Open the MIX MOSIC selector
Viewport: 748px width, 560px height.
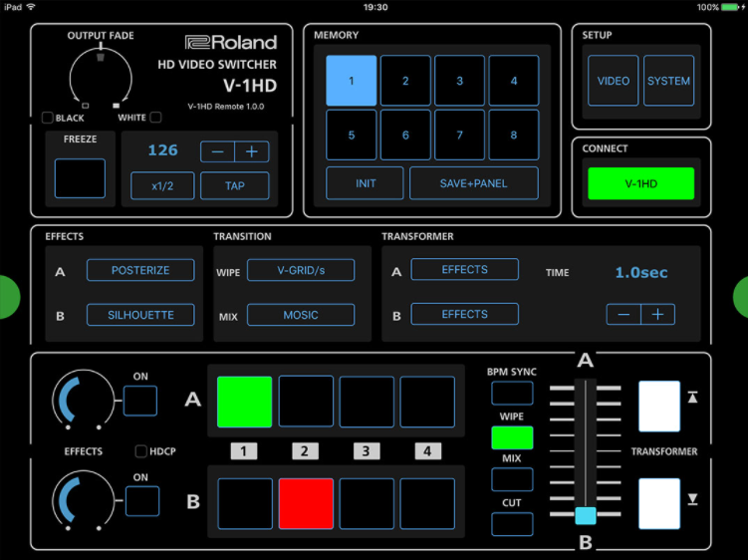[x=301, y=315]
